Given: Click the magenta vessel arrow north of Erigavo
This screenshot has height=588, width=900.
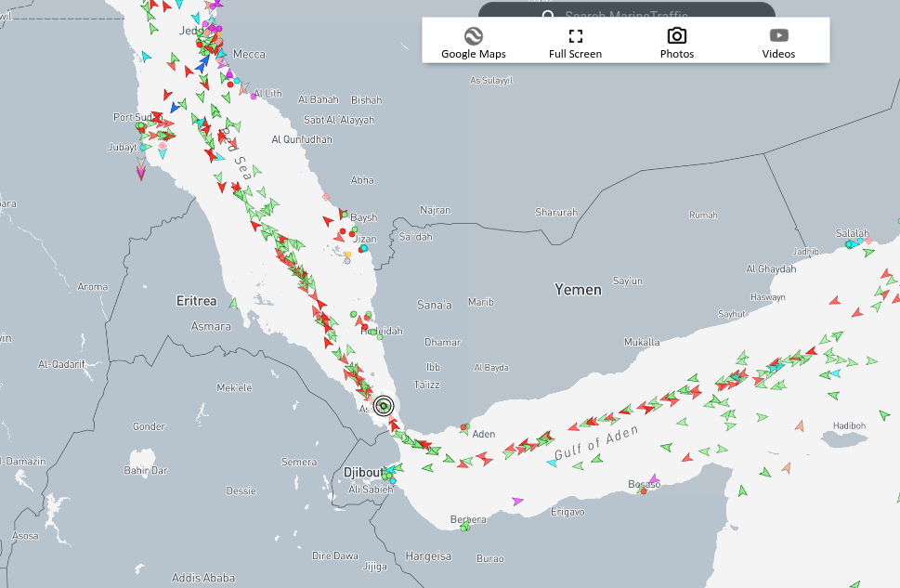Looking at the screenshot, I should coord(517,502).
